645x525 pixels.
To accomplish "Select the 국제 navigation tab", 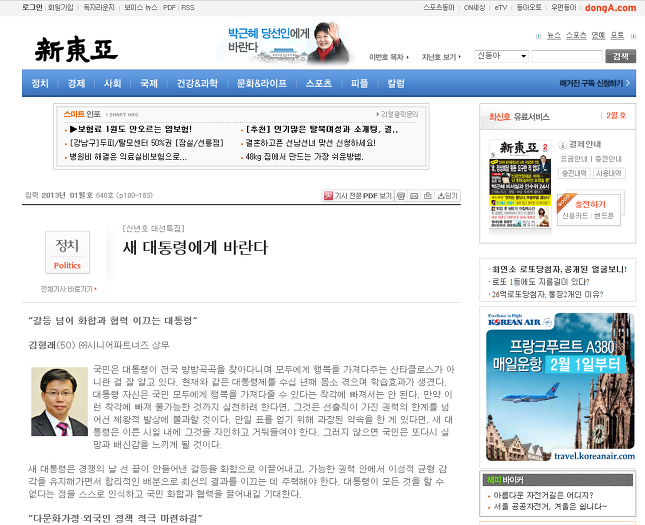I will pyautogui.click(x=148, y=84).
